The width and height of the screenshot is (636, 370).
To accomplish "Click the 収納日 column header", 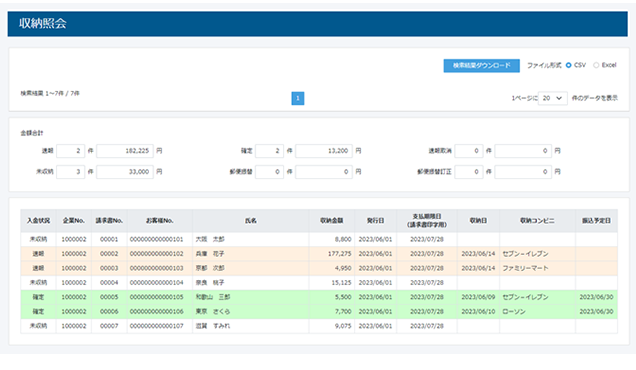I will 478,221.
